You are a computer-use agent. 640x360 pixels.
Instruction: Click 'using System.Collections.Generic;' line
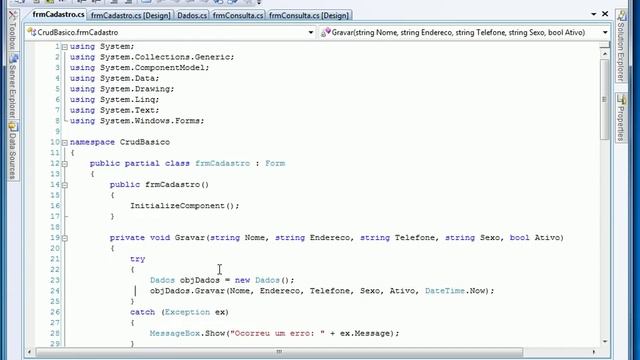coord(152,57)
